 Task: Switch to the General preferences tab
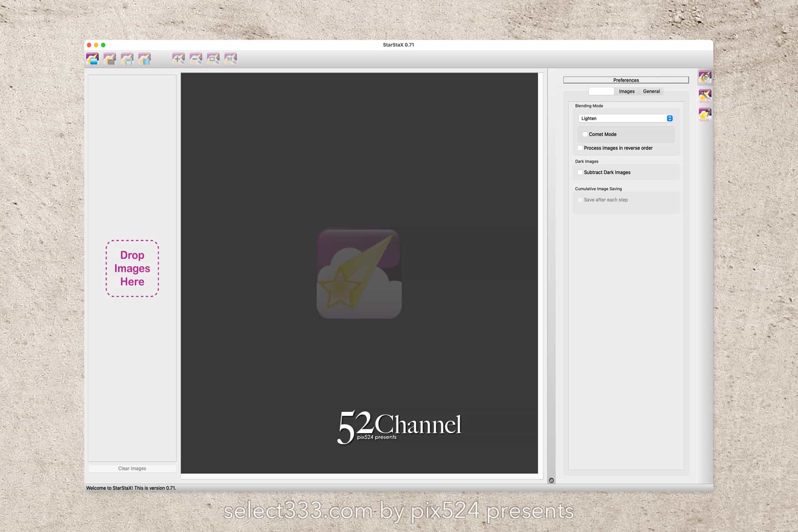[x=651, y=91]
